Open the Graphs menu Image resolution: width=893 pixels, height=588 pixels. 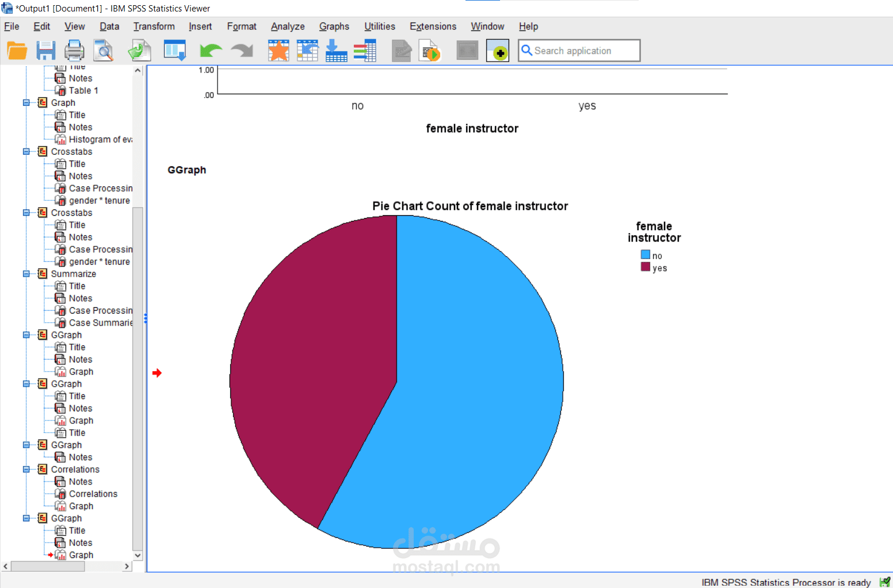tap(334, 26)
